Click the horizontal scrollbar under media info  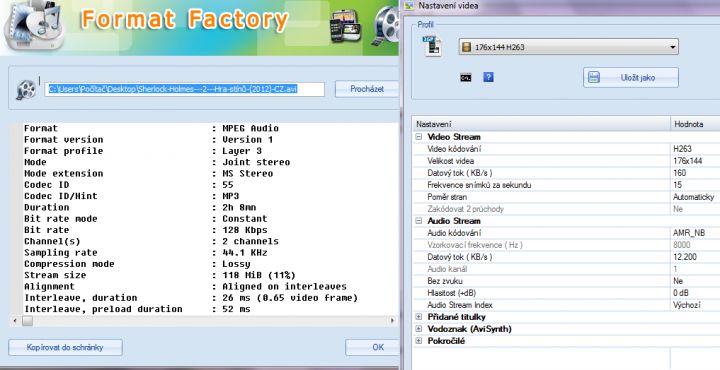point(204,321)
